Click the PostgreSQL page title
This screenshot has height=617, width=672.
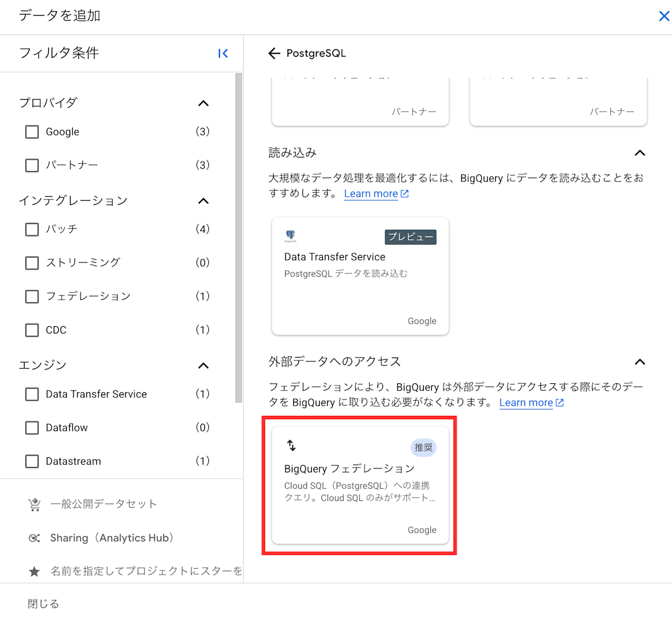316,53
